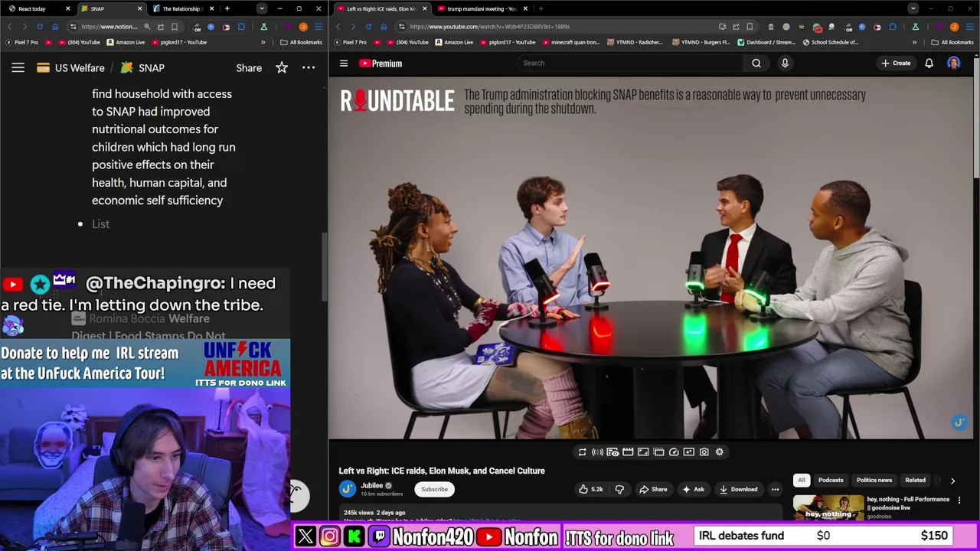Click Share on the Notion page
This screenshot has width=980, height=551.
pos(249,68)
